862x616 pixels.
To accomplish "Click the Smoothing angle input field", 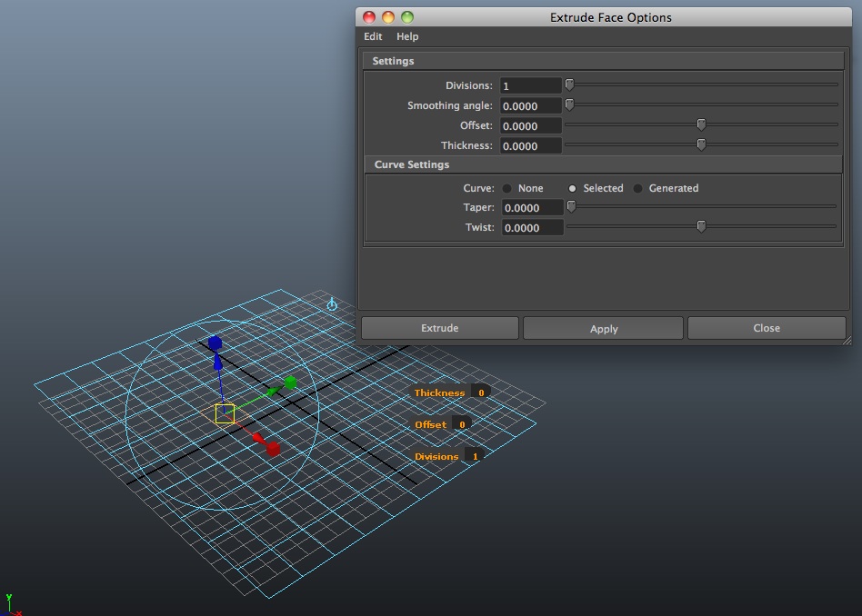I will [531, 105].
